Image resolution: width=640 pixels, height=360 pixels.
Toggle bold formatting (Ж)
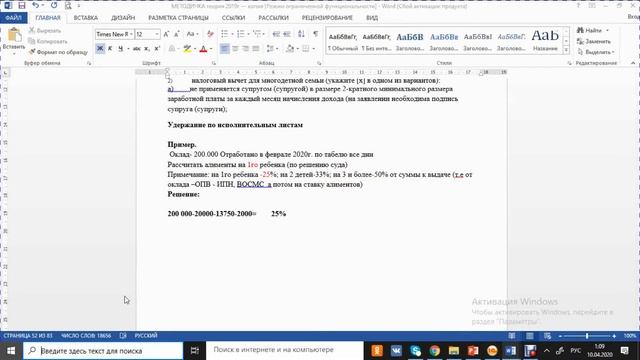pos(100,49)
